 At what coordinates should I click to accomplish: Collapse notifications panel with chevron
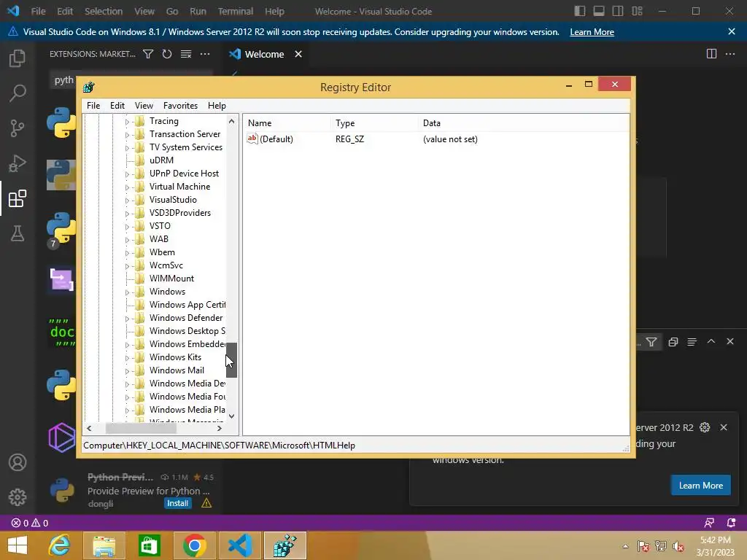coord(711,341)
